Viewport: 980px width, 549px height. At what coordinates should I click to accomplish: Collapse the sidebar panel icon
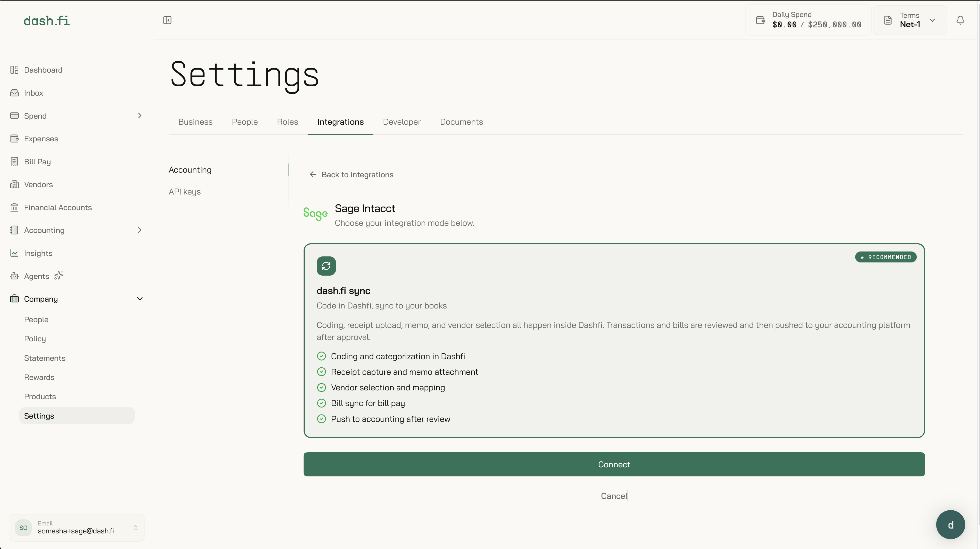tap(167, 20)
